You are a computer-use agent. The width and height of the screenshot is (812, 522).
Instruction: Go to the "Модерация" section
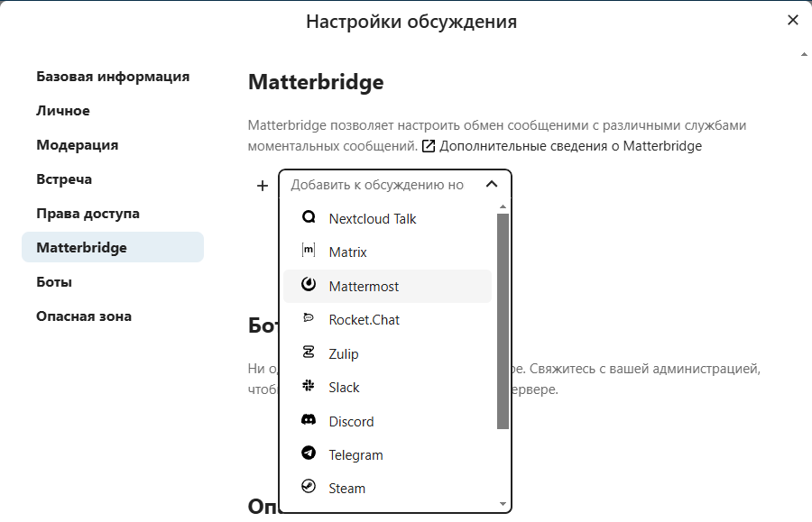78,145
